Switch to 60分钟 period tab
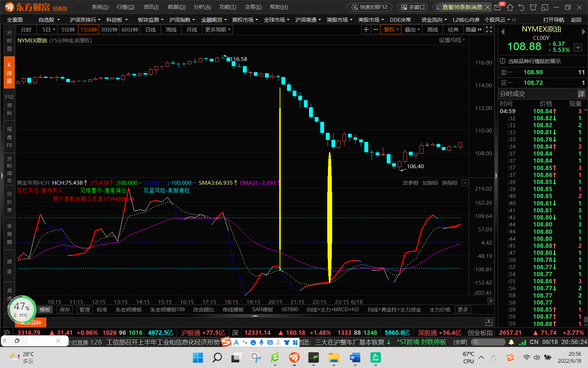Viewport: 588px width, 368px height. [130, 30]
